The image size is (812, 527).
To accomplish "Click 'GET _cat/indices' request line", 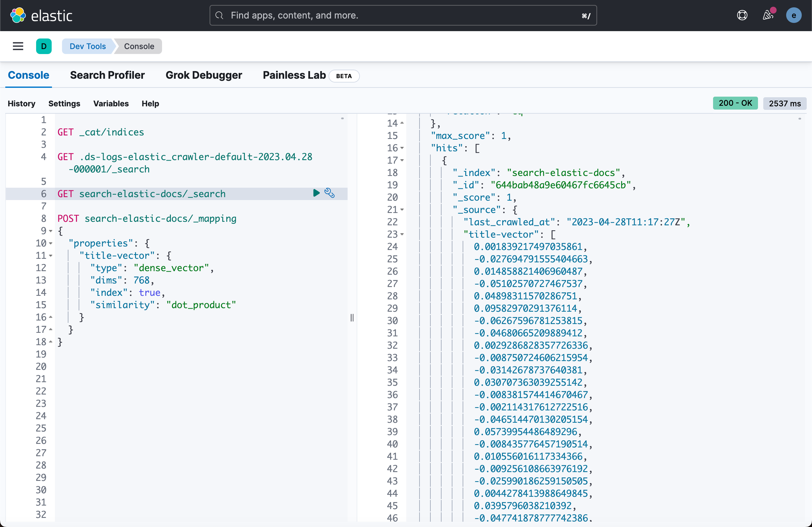I will (x=101, y=132).
